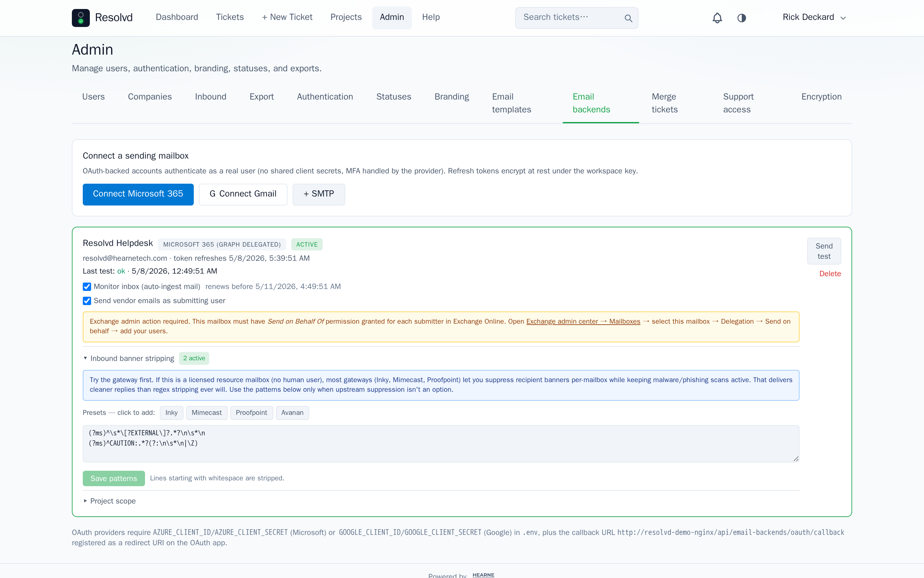Add the Avanan preset
Image resolution: width=924 pixels, height=578 pixels.
coord(292,413)
